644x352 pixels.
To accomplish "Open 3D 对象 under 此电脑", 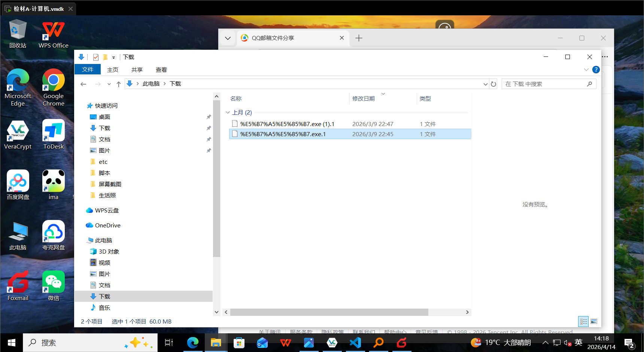I will (109, 252).
